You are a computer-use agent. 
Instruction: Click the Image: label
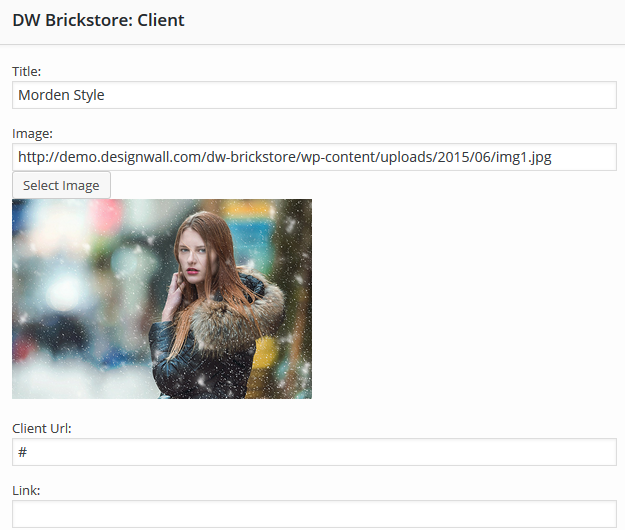pyautogui.click(x=32, y=133)
